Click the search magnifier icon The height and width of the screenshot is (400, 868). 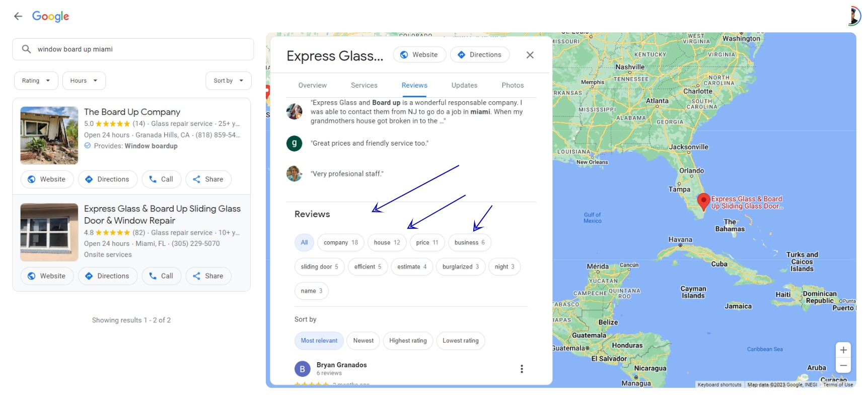pos(26,49)
